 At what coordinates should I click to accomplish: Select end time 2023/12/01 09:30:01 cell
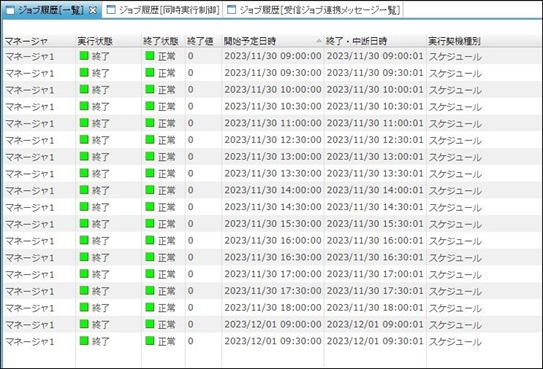tap(375, 341)
